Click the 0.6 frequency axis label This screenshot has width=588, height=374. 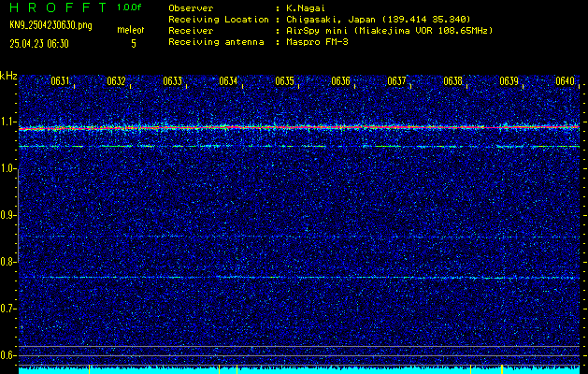7,355
